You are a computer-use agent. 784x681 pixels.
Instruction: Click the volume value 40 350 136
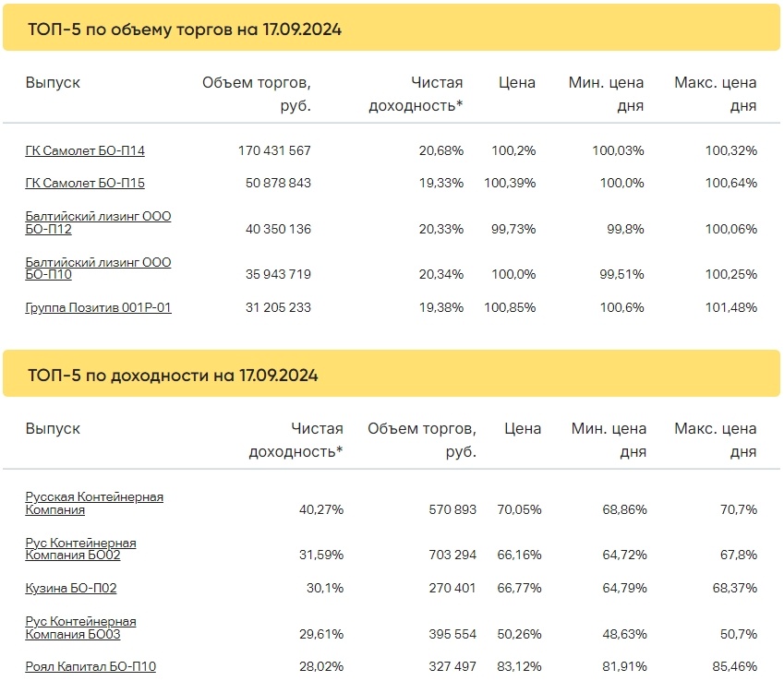tap(278, 229)
